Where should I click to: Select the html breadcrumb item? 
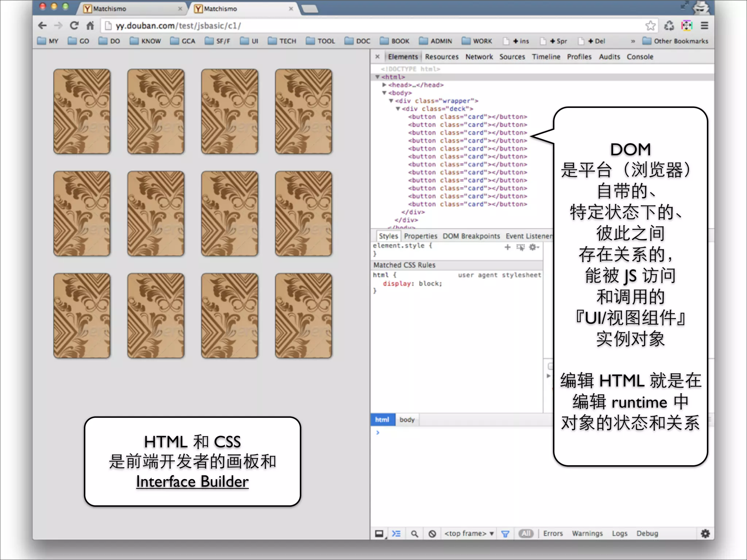(382, 420)
